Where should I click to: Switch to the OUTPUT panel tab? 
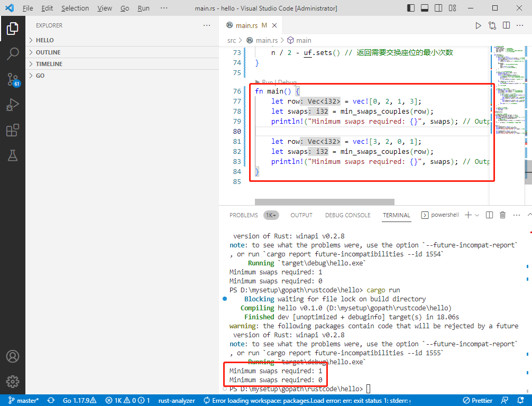(x=301, y=215)
